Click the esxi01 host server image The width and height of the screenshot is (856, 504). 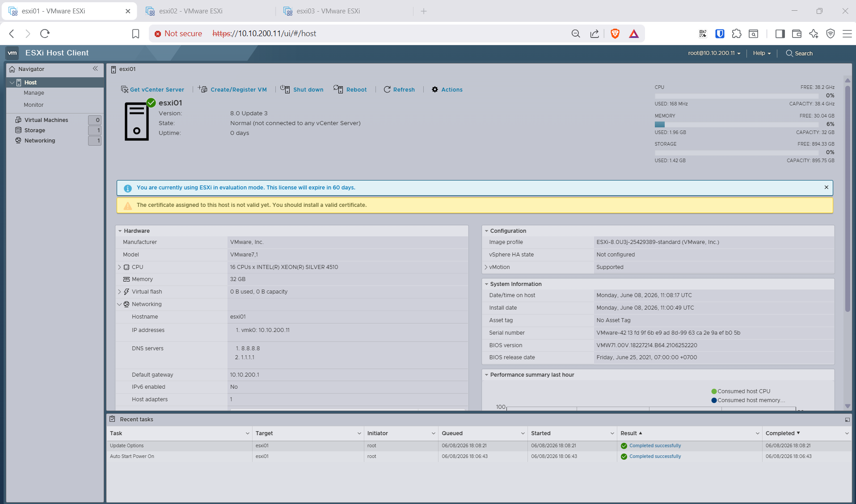tap(137, 122)
